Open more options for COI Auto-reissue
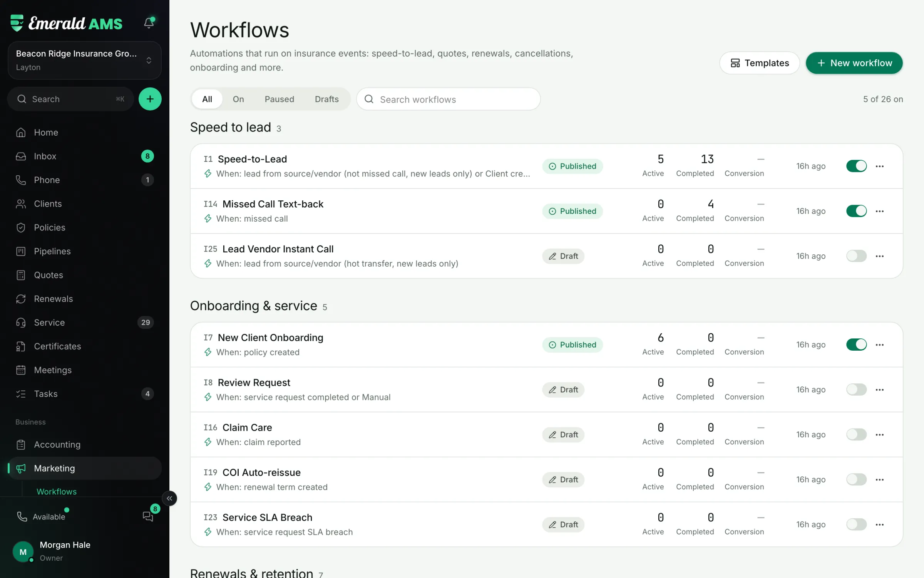The height and width of the screenshot is (578, 924). 880,480
